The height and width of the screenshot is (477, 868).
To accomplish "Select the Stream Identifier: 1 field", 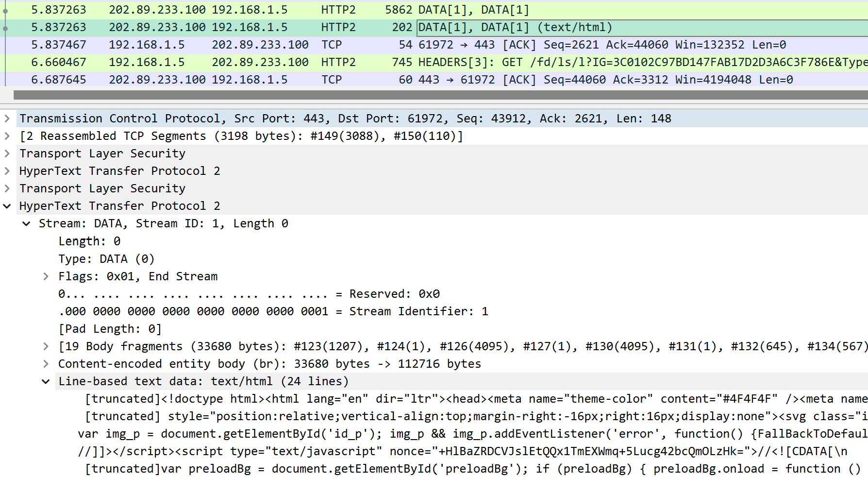I will 273,311.
